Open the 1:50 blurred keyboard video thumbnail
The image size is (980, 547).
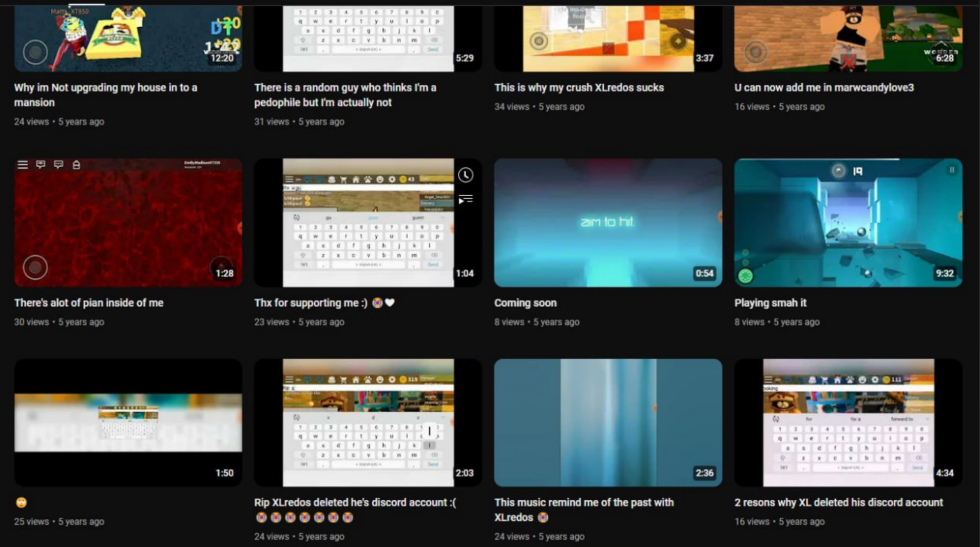click(128, 422)
